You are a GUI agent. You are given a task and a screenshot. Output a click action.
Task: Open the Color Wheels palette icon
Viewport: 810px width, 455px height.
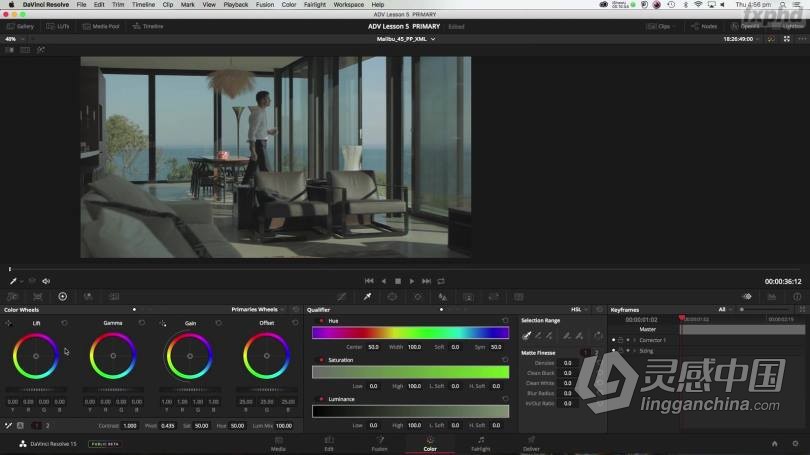click(x=62, y=297)
